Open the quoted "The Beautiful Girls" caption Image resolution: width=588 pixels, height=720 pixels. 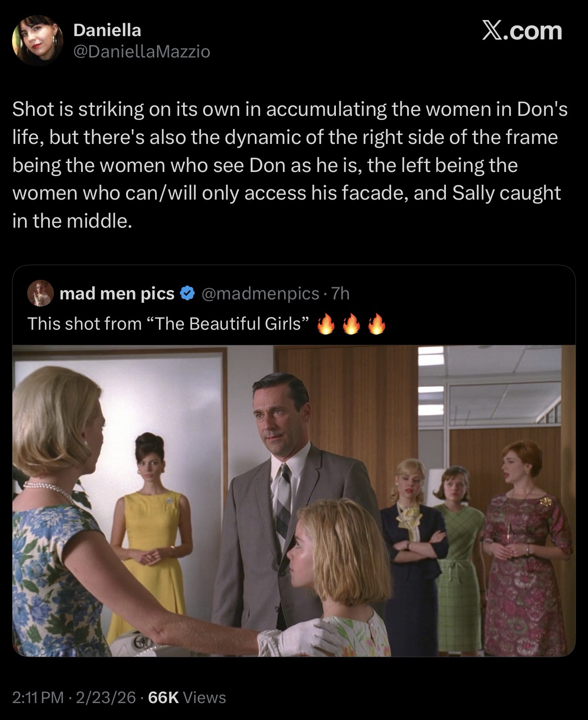pyautogui.click(x=168, y=324)
